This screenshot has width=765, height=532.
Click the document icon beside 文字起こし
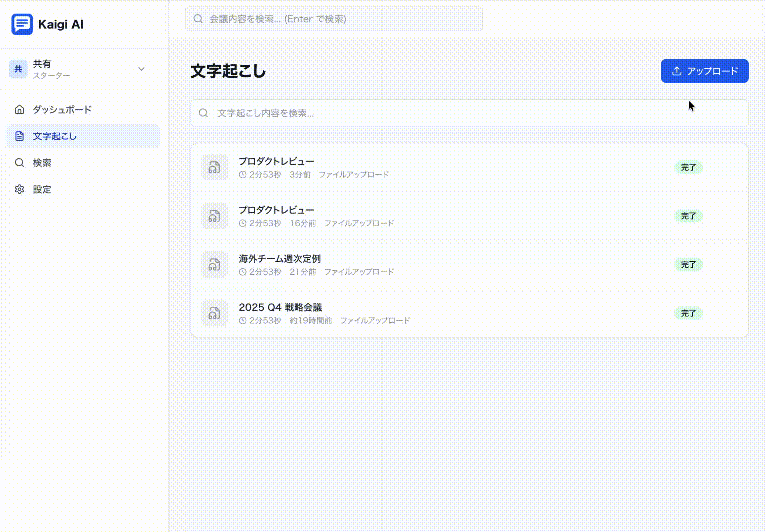[19, 136]
